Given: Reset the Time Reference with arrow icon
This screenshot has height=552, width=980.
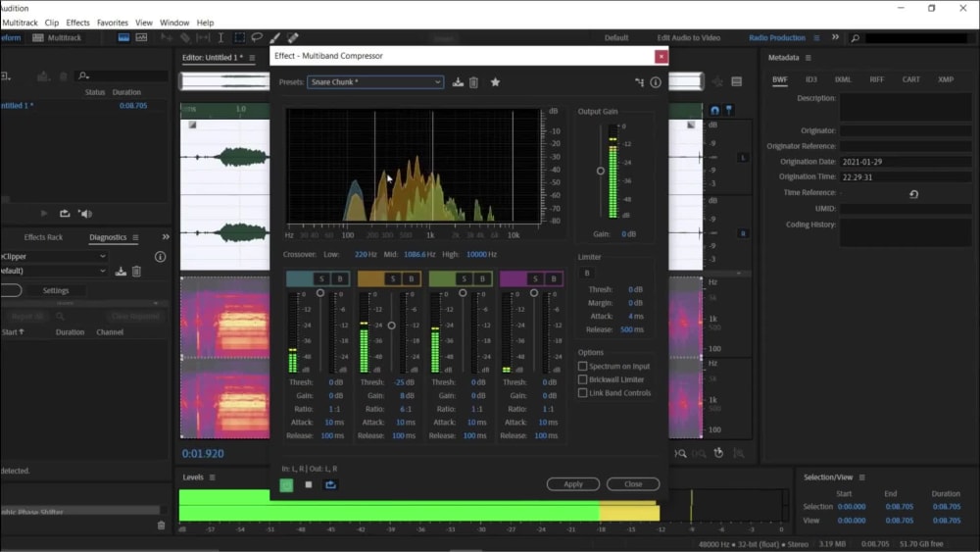Looking at the screenshot, I should pos(913,194).
